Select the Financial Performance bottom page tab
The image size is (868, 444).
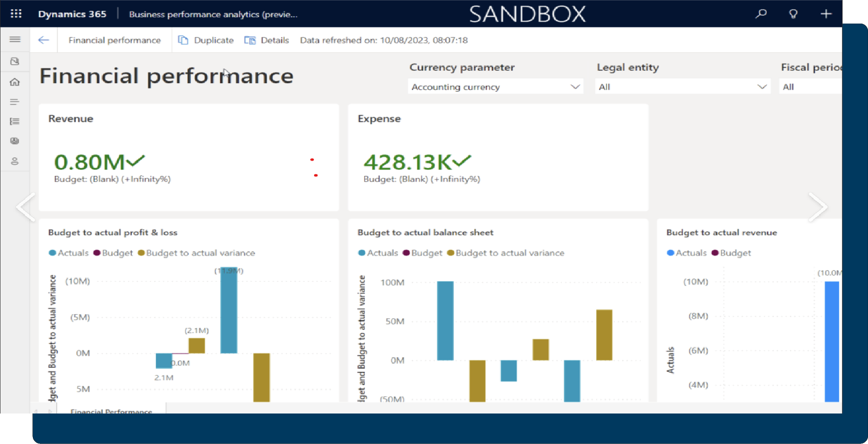tap(111, 411)
